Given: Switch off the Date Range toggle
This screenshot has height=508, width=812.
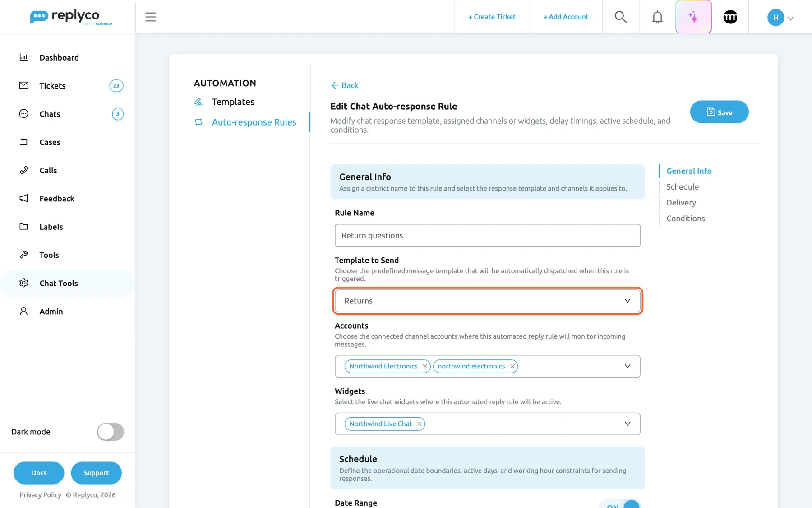Looking at the screenshot, I should [x=619, y=504].
